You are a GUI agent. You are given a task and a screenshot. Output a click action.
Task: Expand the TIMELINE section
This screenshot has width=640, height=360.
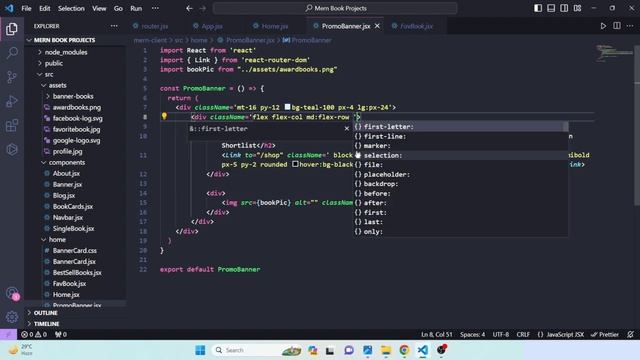(x=46, y=324)
